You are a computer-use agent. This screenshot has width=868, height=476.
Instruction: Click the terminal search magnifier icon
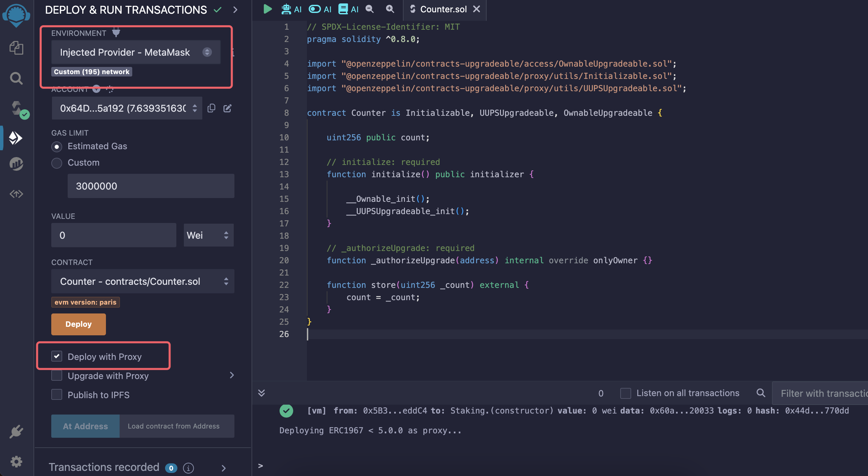(760, 393)
